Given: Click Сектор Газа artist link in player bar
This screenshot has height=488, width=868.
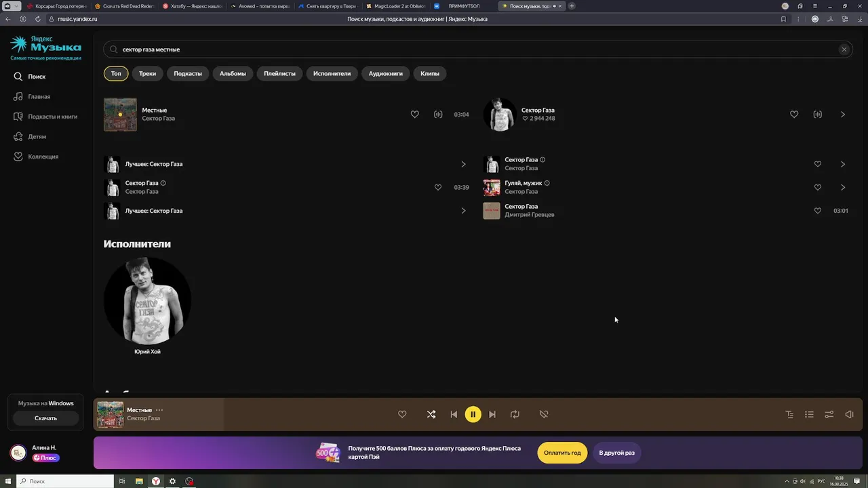Looking at the screenshot, I should pyautogui.click(x=143, y=418).
